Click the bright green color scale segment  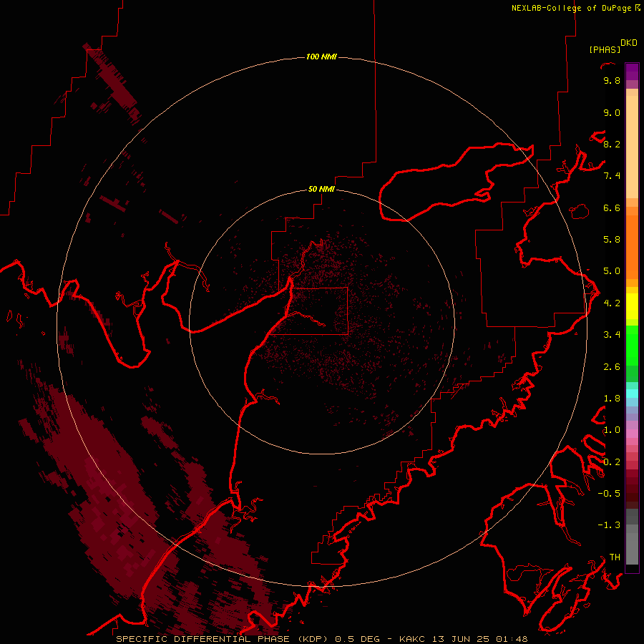click(x=632, y=346)
